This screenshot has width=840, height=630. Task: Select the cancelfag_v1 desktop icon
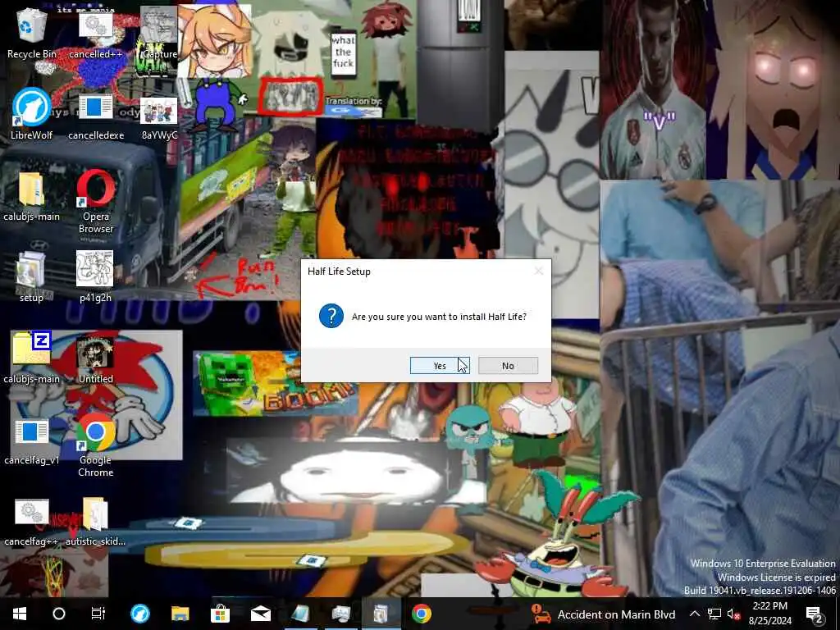point(31,441)
